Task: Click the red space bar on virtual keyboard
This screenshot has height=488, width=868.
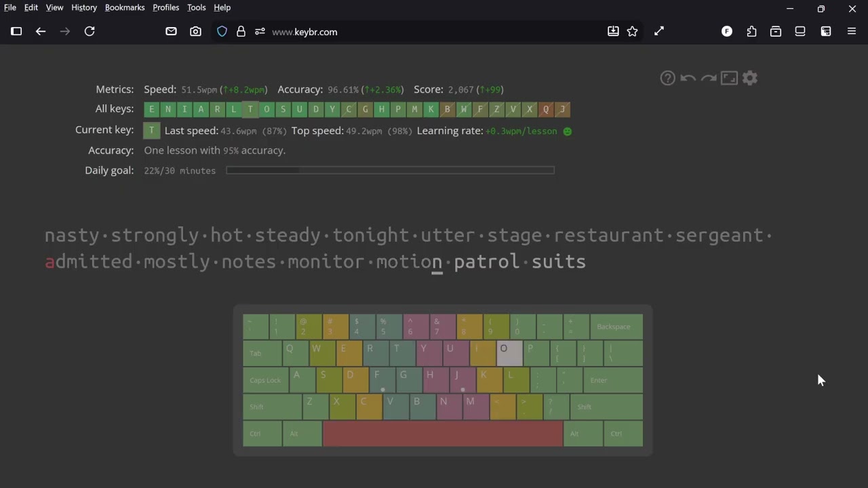Action: click(x=442, y=433)
